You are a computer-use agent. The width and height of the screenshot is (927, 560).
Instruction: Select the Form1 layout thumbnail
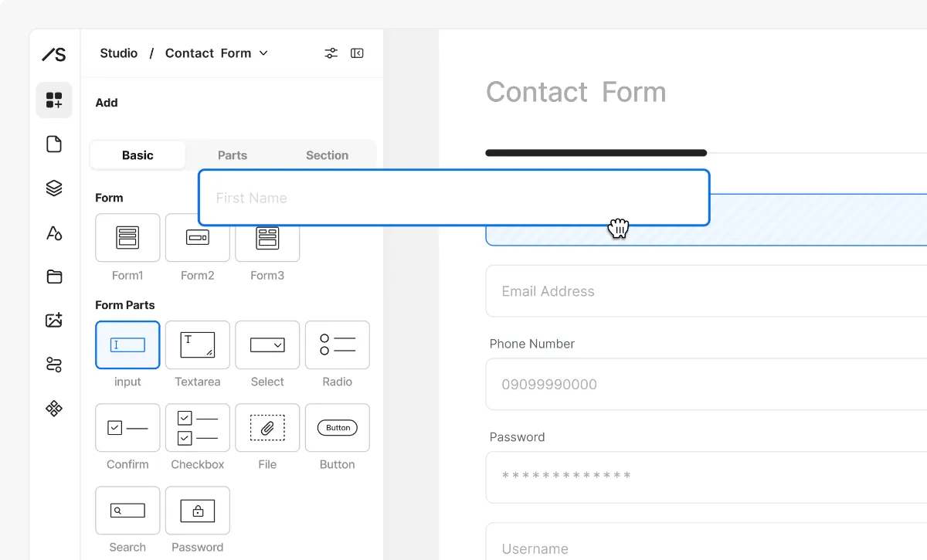127,238
